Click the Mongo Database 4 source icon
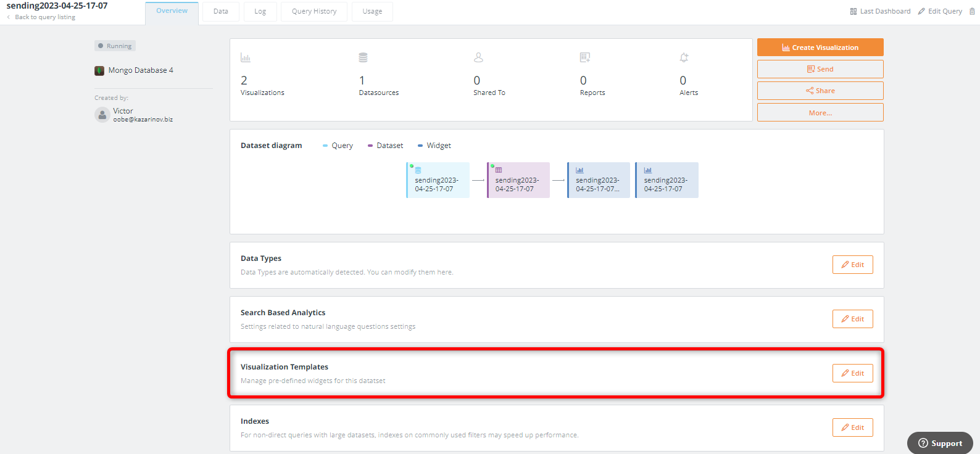Image resolution: width=980 pixels, height=454 pixels. click(99, 71)
